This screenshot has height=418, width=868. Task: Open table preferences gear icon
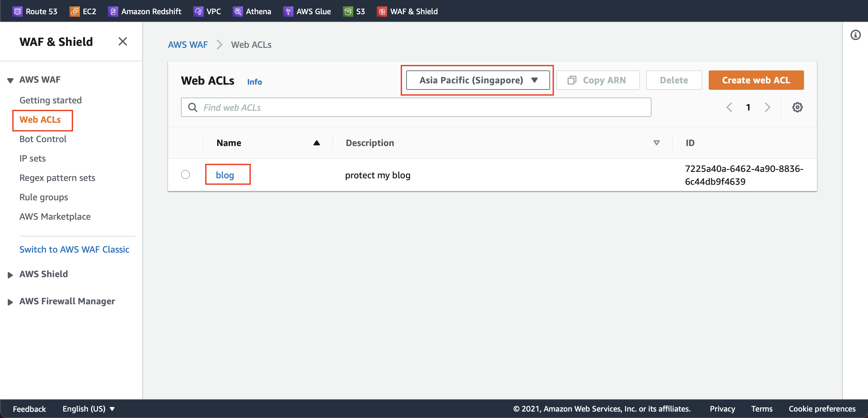(797, 107)
